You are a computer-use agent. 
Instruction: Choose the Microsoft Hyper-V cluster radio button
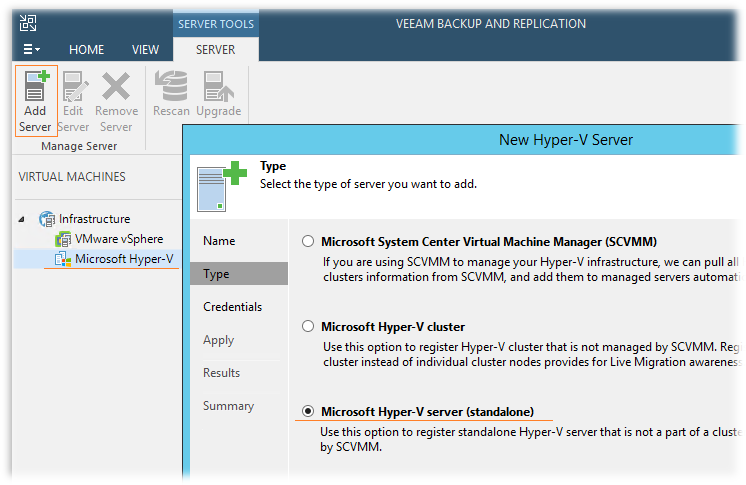[308, 327]
